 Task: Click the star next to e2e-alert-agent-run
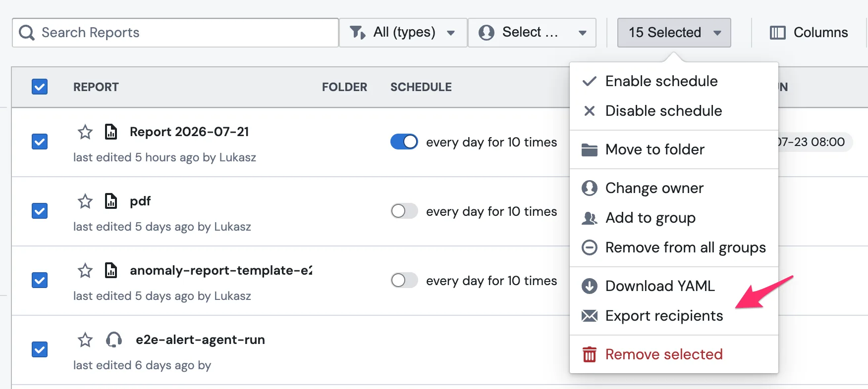click(85, 340)
